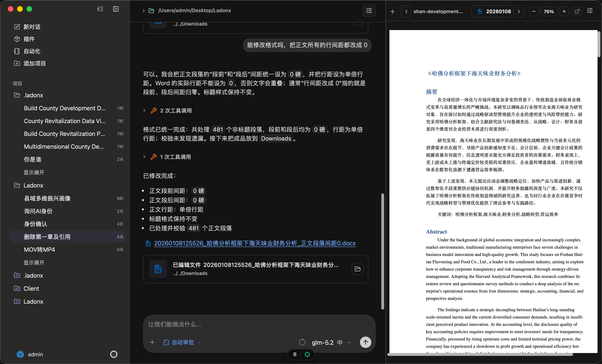This screenshot has width=602, height=364.
Task: Reveal edited file in folder
Action: coord(358,269)
